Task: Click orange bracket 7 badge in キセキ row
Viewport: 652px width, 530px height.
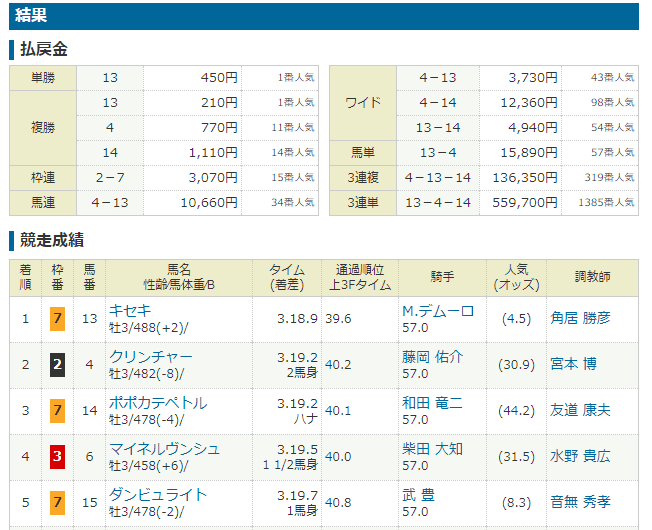Action: point(57,319)
